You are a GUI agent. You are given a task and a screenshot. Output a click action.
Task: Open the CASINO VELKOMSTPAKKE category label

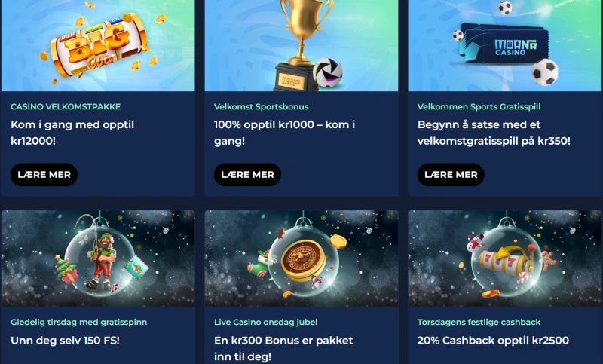click(66, 106)
